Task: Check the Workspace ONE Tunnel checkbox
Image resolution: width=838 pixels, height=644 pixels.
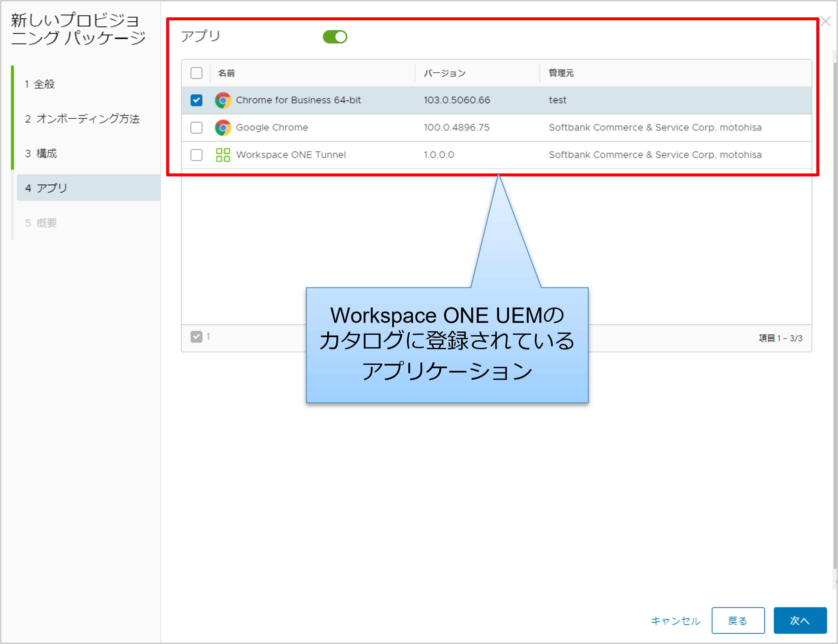Action: (196, 155)
